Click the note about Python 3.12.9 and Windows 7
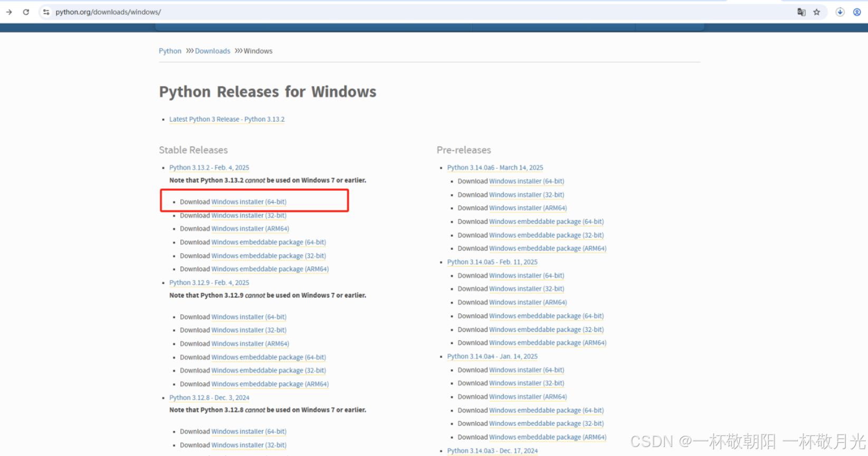This screenshot has width=868, height=456. (268, 296)
